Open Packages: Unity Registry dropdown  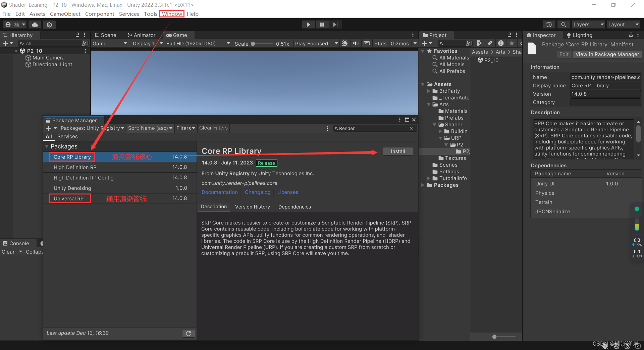pos(92,128)
